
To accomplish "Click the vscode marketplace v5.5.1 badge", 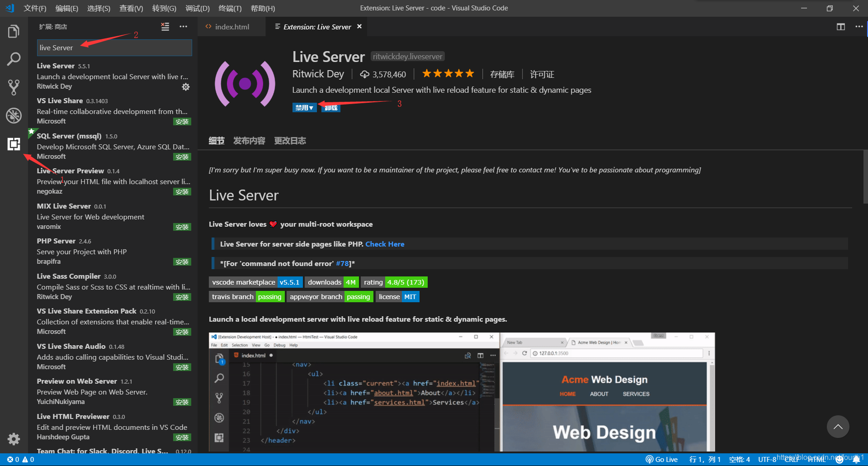I will tap(255, 282).
